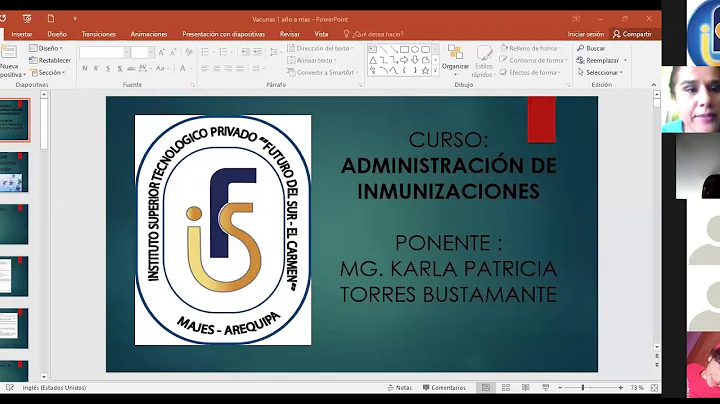The width and height of the screenshot is (720, 404).
Task: Open the font size combo box
Action: click(142, 53)
